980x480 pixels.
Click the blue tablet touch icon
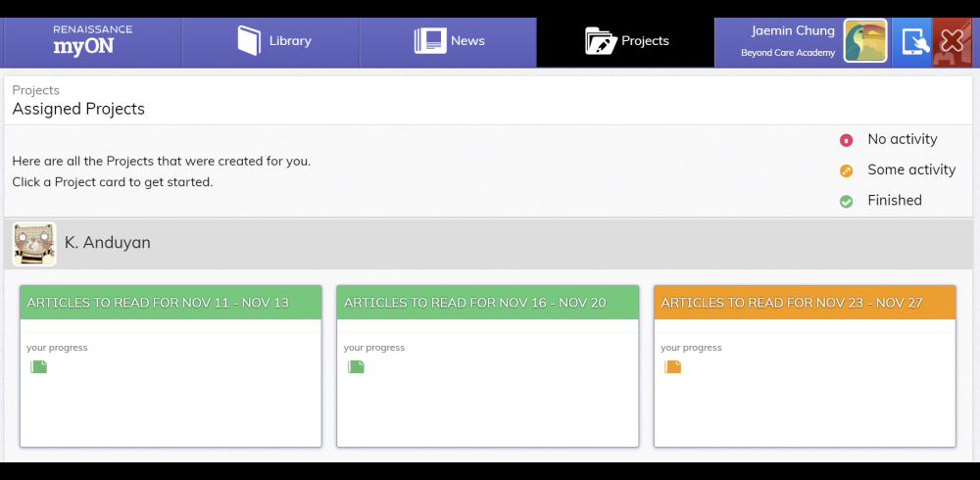(x=911, y=42)
